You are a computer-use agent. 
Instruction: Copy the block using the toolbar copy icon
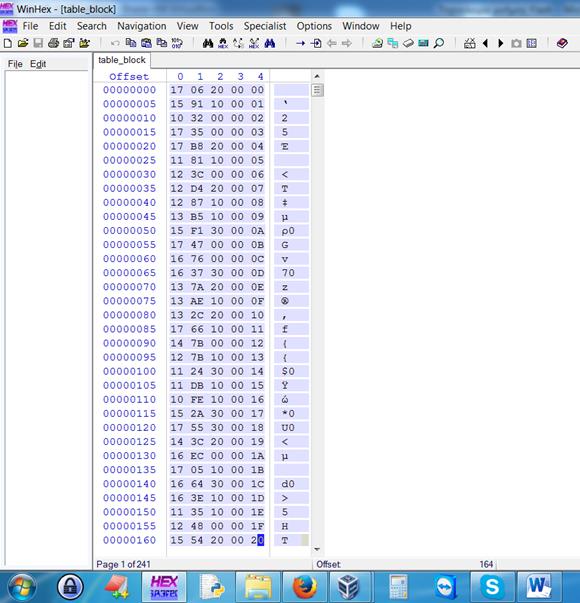[x=131, y=43]
